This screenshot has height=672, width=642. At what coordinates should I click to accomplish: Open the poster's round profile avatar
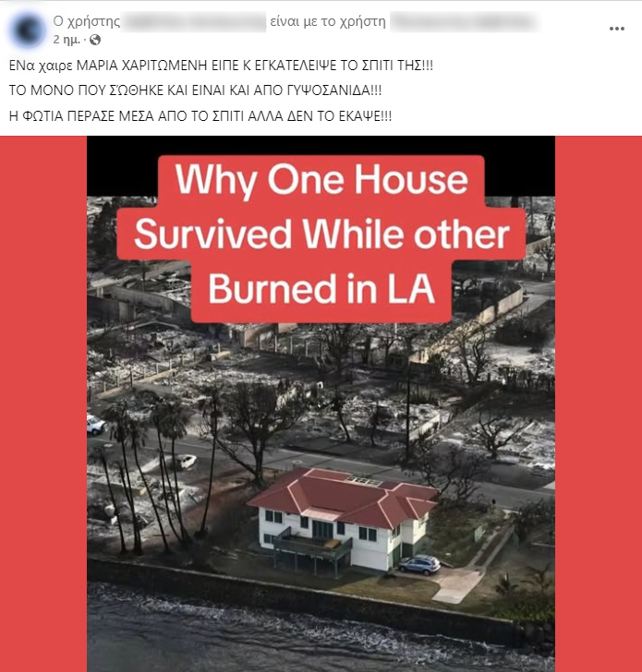click(x=29, y=30)
